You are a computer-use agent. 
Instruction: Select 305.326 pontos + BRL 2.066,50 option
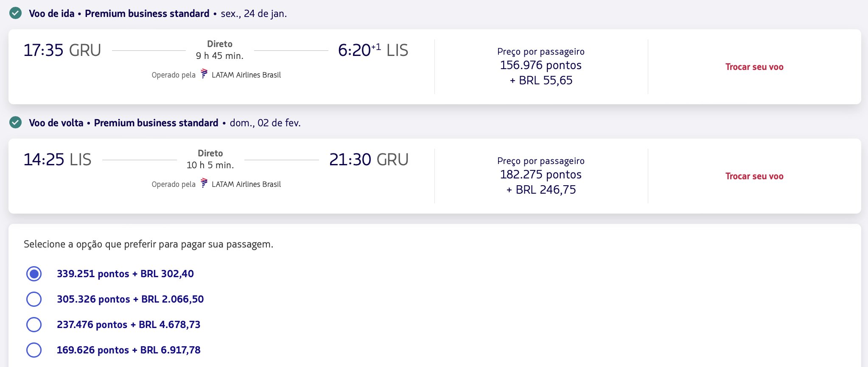point(34,299)
